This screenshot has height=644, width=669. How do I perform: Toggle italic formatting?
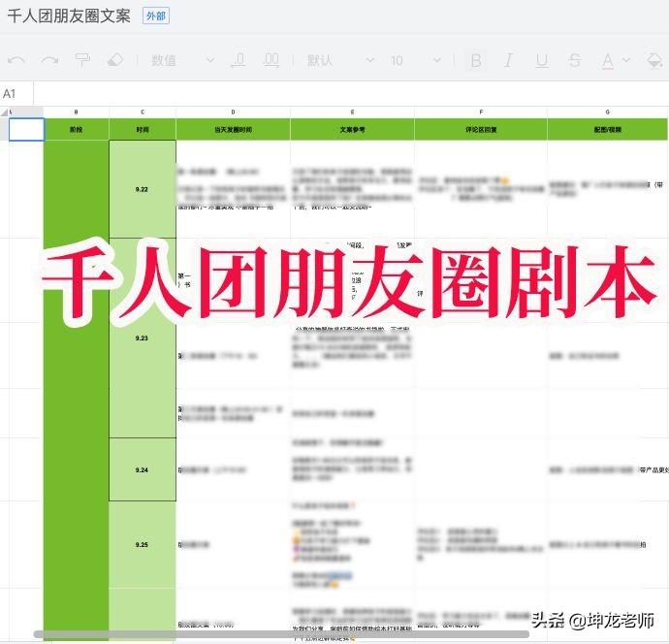509,60
